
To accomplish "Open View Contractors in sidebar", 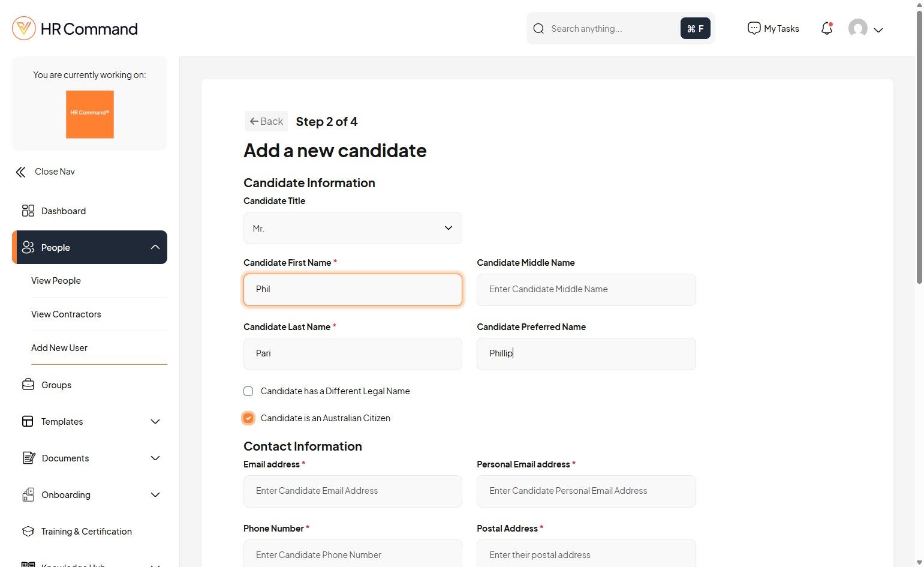I will 66,314.
